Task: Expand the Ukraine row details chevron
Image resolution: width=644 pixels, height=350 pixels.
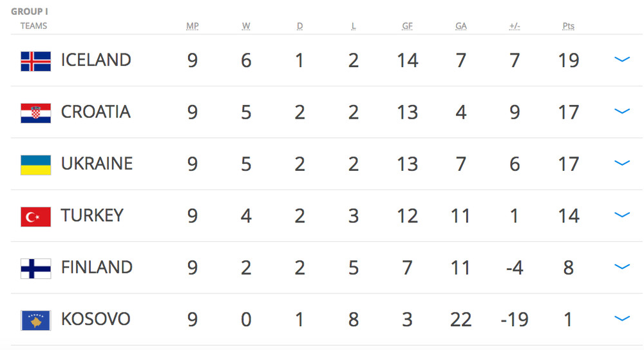Action: click(622, 163)
